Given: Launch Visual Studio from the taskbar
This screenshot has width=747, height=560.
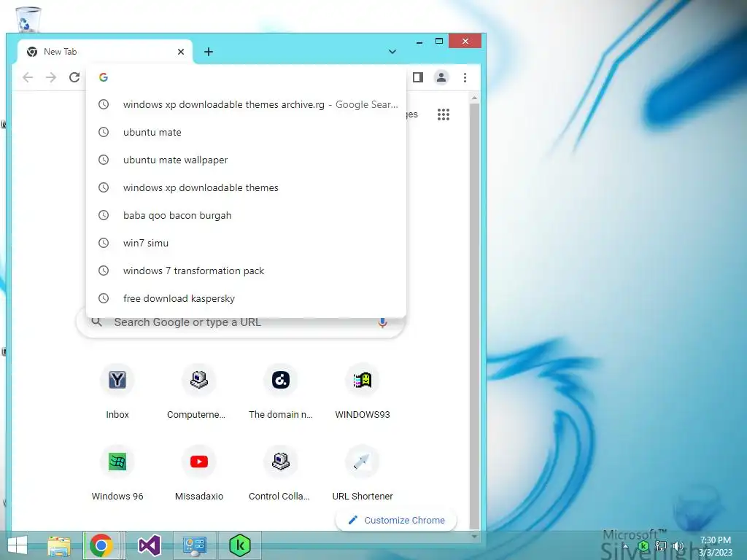Looking at the screenshot, I should click(x=150, y=545).
